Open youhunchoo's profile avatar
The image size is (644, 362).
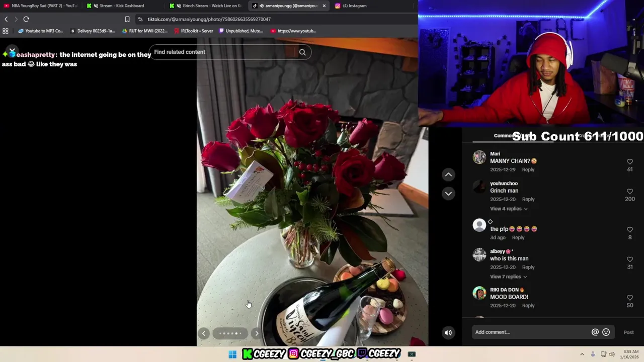tap(479, 187)
